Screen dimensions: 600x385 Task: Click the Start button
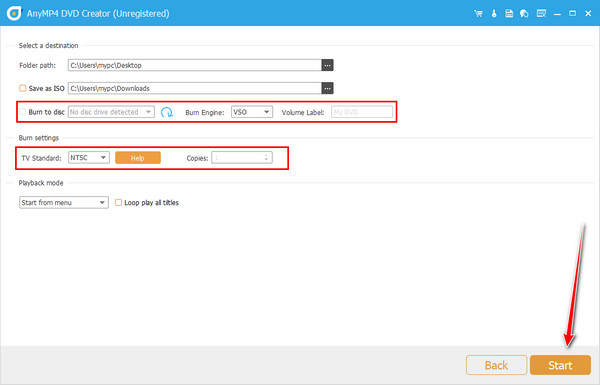pyautogui.click(x=560, y=365)
